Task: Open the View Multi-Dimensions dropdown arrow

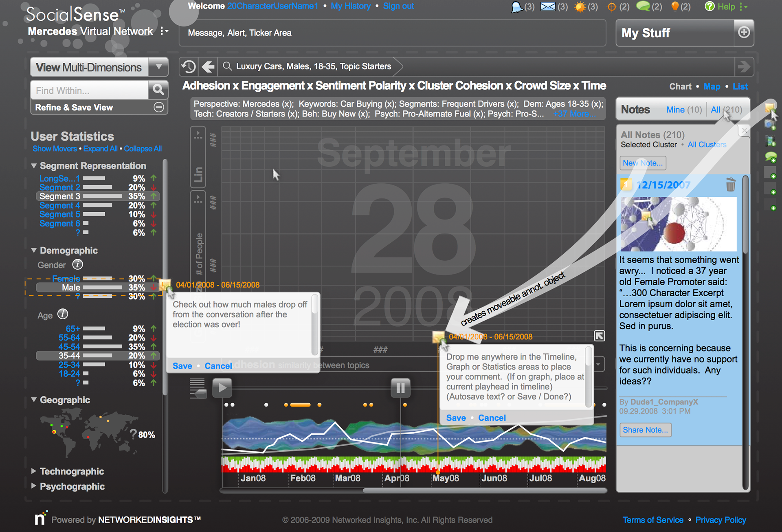Action: tap(158, 66)
